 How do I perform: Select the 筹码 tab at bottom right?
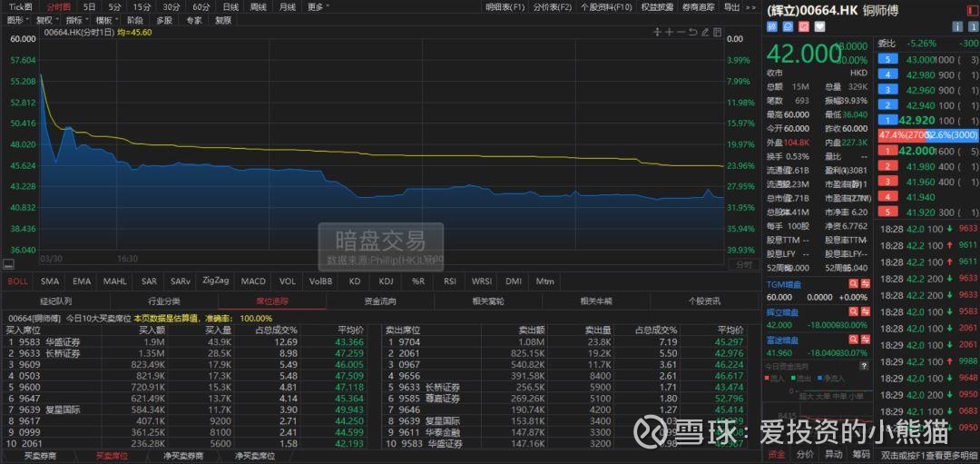pos(860,455)
